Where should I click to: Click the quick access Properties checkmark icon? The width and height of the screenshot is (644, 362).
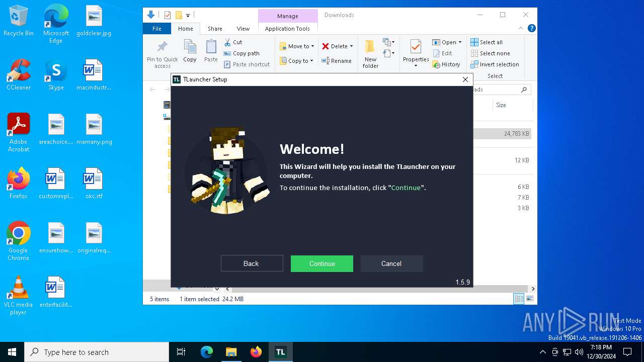pyautogui.click(x=168, y=15)
